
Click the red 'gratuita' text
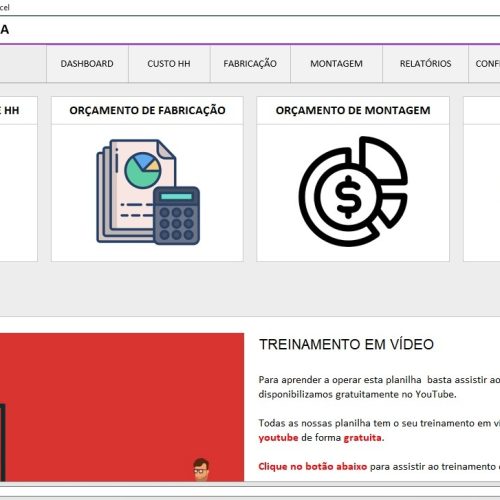point(362,437)
